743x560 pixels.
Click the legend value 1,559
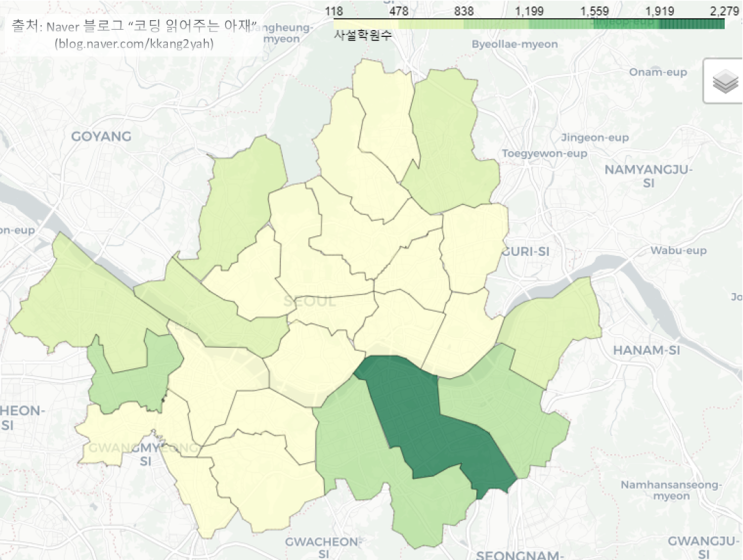594,11
